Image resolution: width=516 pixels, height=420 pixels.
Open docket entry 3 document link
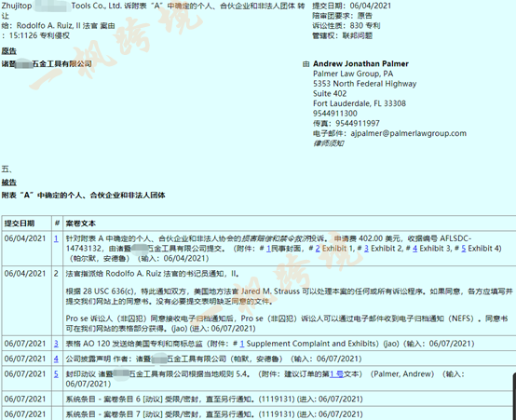pyautogui.click(x=56, y=344)
